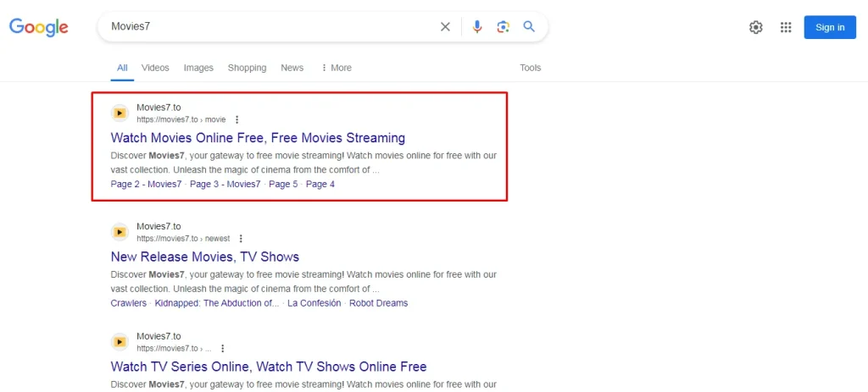Open 'New Release Movies, TV Shows' result
This screenshot has width=868, height=392.
[205, 257]
